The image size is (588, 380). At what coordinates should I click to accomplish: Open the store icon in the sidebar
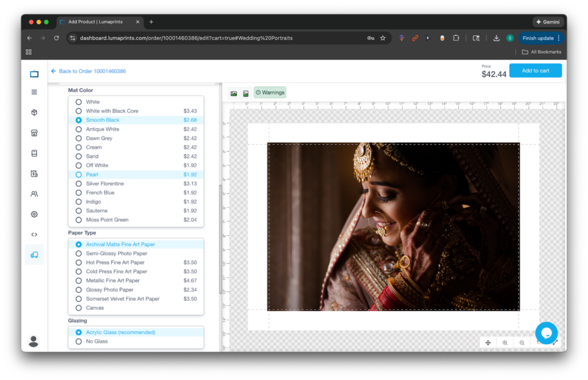pyautogui.click(x=34, y=133)
